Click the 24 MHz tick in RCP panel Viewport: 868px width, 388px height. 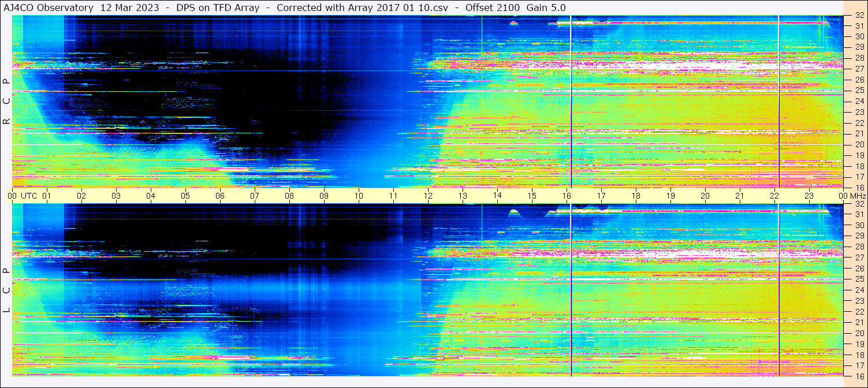[x=859, y=101]
